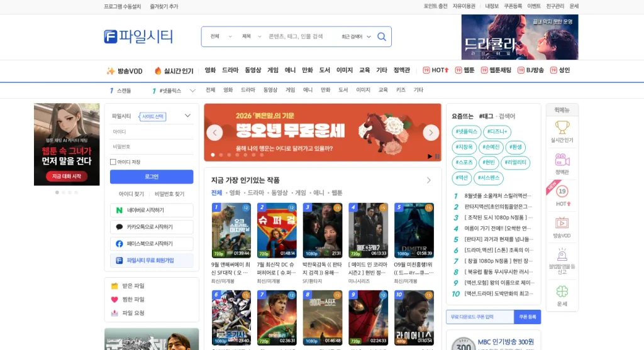
Task: Open the 영화 main menu
Action: (210, 70)
